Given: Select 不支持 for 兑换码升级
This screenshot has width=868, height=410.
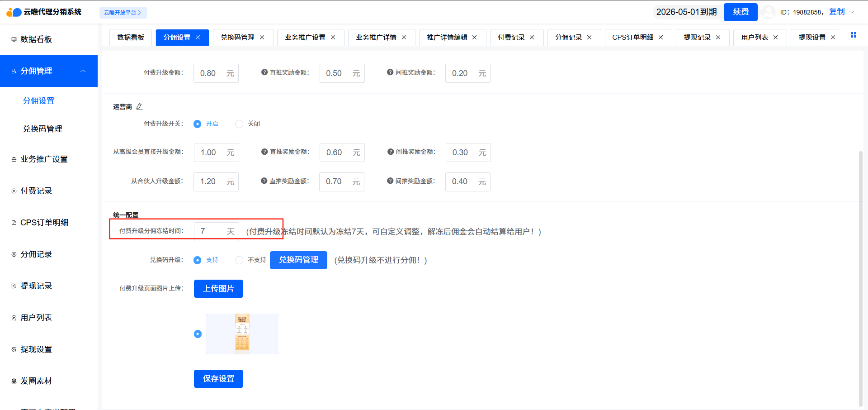Looking at the screenshot, I should tap(239, 260).
